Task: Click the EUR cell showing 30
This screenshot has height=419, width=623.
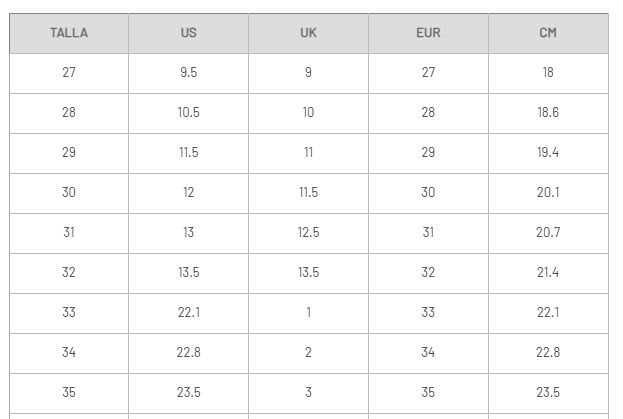Action: pyautogui.click(x=428, y=193)
